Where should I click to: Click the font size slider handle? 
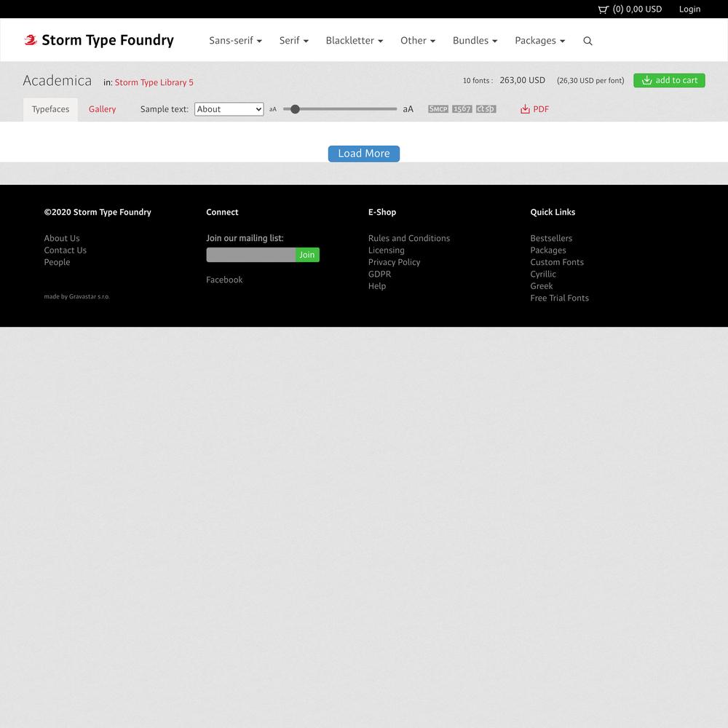295,109
